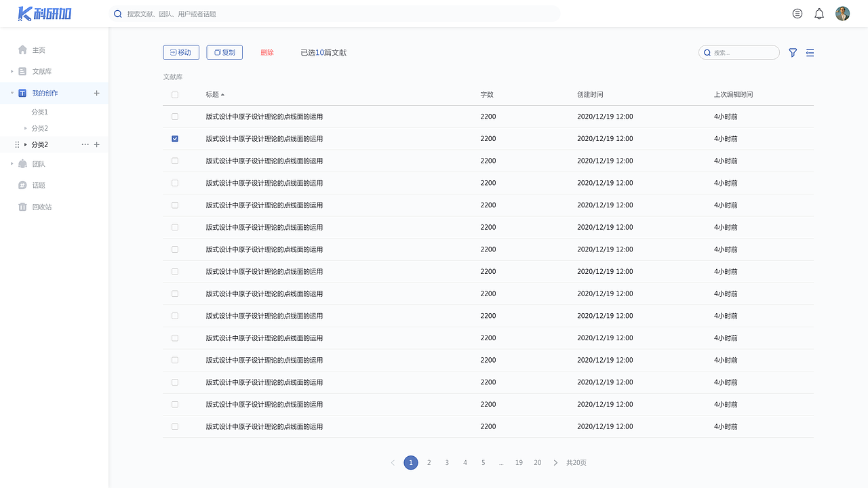This screenshot has height=488, width=868.
Task: Click the 已选10篇文献 selection count text
Action: coord(323,52)
